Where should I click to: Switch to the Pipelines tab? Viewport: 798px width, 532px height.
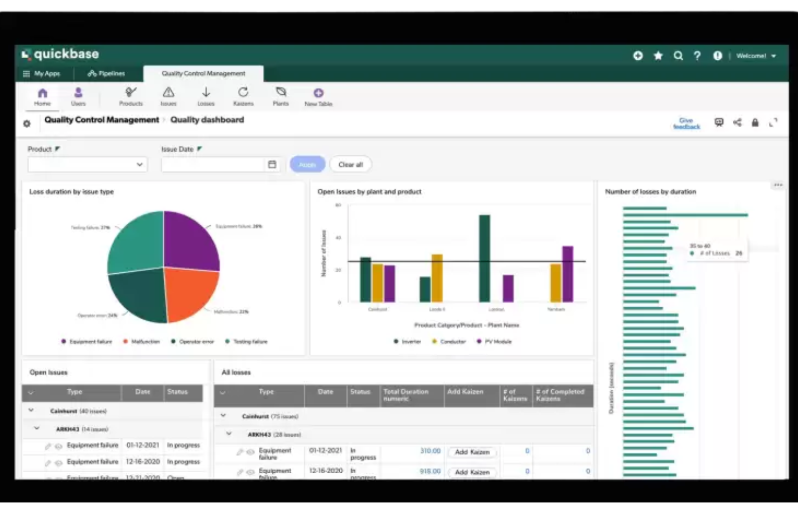click(106, 73)
